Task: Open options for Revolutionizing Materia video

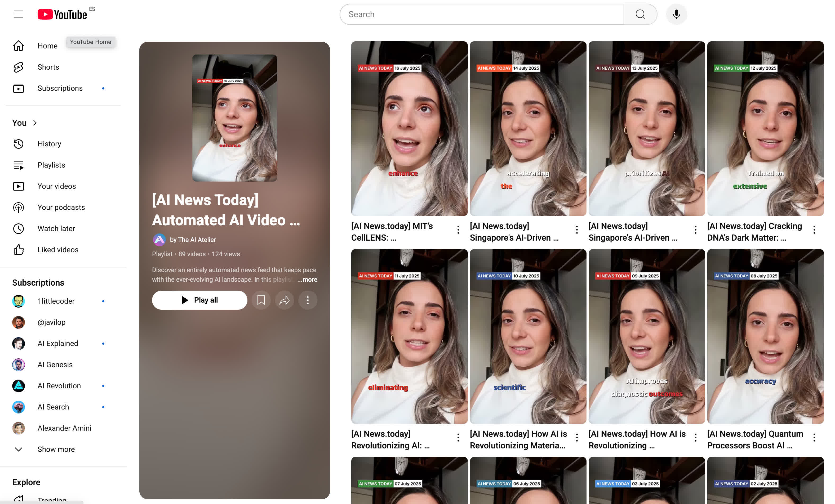Action: 577,438
